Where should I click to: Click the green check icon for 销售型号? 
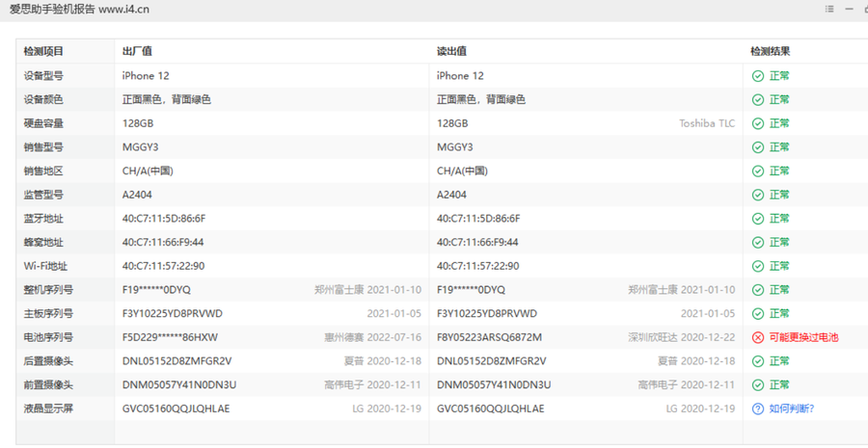[x=758, y=147]
